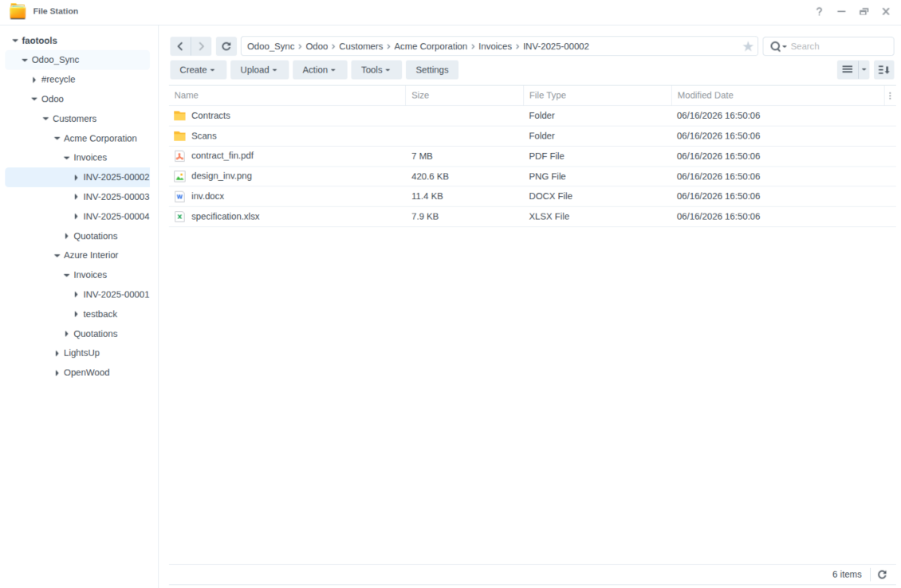Select the Scans folder icon
The width and height of the screenshot is (901, 588).
click(180, 136)
